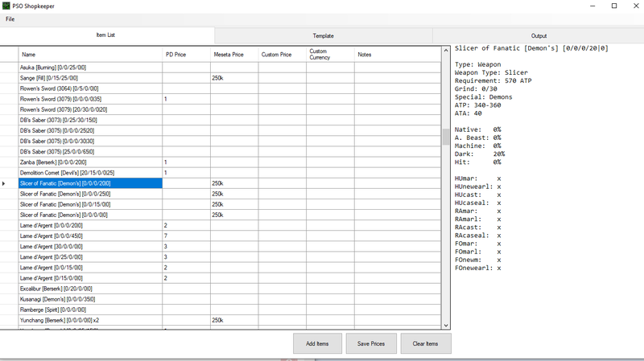Click the Custom Price column header
644x361 pixels.
click(x=283, y=55)
